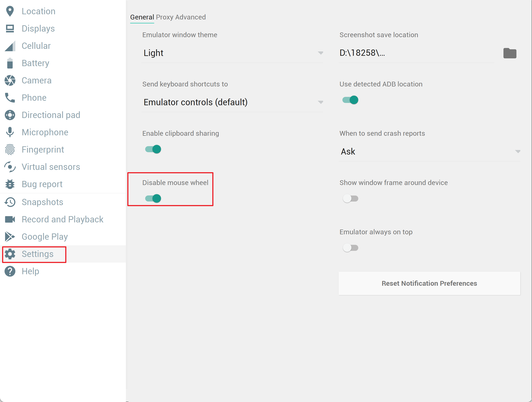
Task: Open Camera shutter icon
Action: [x=10, y=81]
